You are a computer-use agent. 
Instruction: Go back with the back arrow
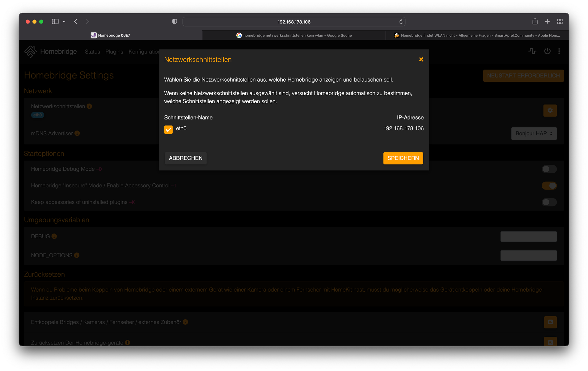click(x=76, y=21)
